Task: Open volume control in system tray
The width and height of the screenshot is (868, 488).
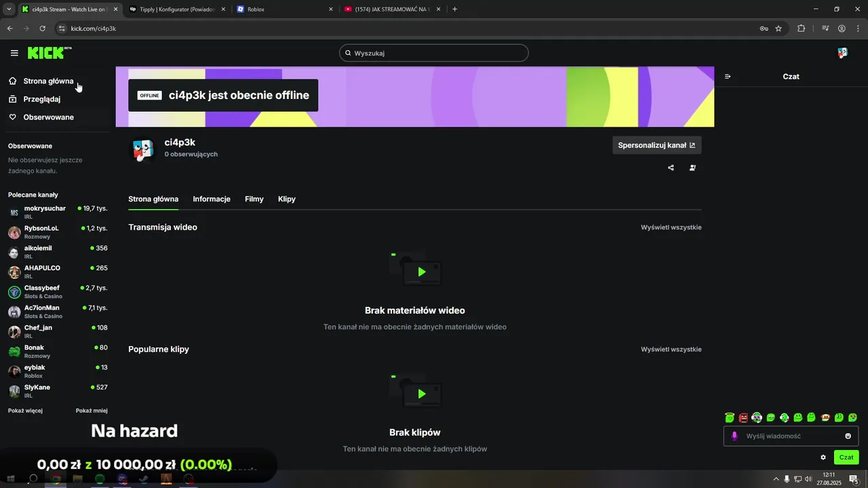Action: (x=808, y=479)
